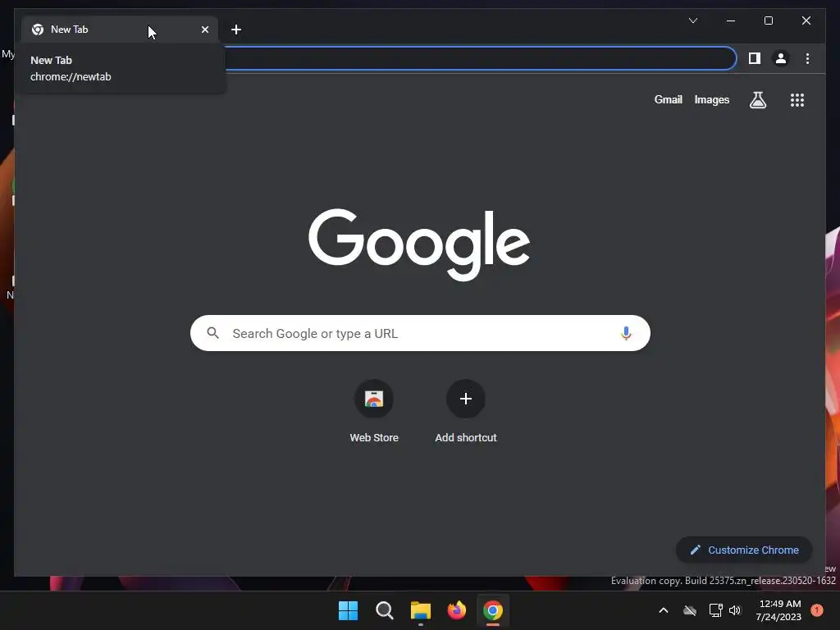Focus the Chrome address bar
Image resolution: width=840 pixels, height=630 pixels.
point(479,58)
